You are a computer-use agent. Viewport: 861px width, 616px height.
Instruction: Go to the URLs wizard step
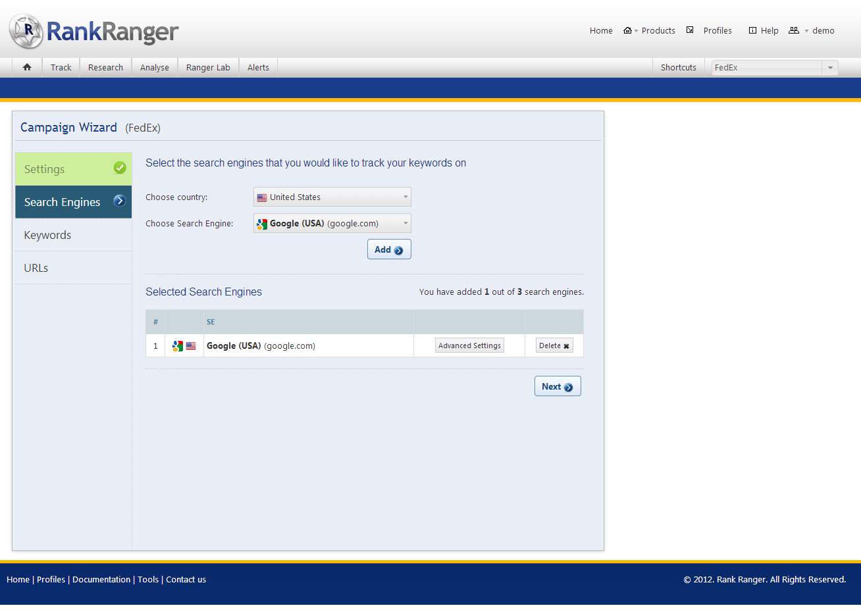(x=74, y=268)
